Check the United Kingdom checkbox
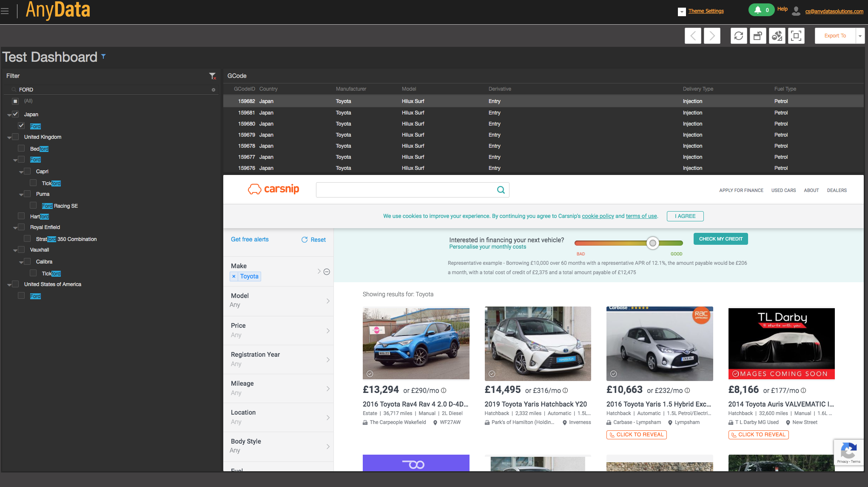 point(15,137)
